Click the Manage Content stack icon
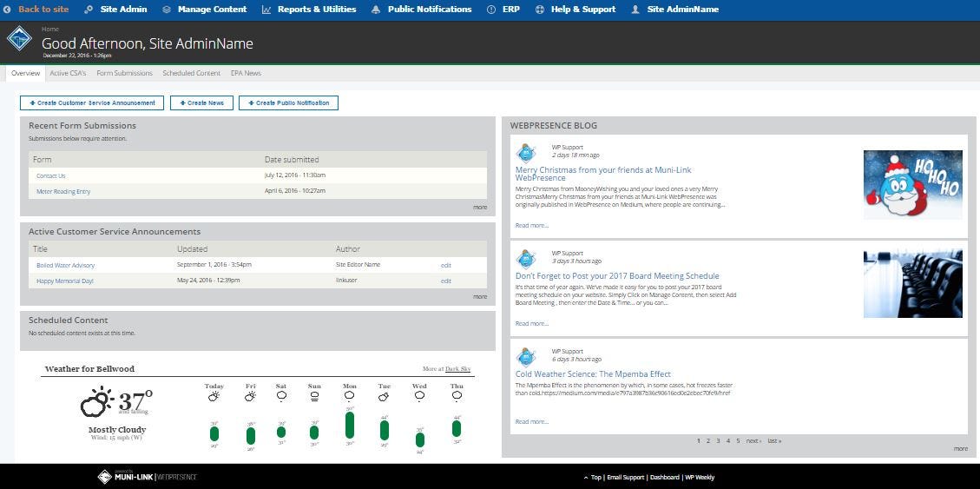The width and height of the screenshot is (980, 489). point(167,10)
